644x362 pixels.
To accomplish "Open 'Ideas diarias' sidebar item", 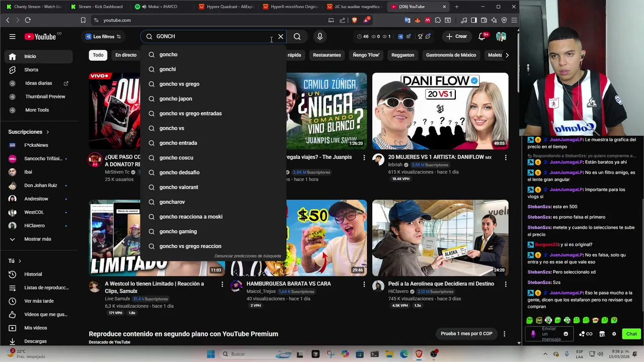I will coord(39,83).
